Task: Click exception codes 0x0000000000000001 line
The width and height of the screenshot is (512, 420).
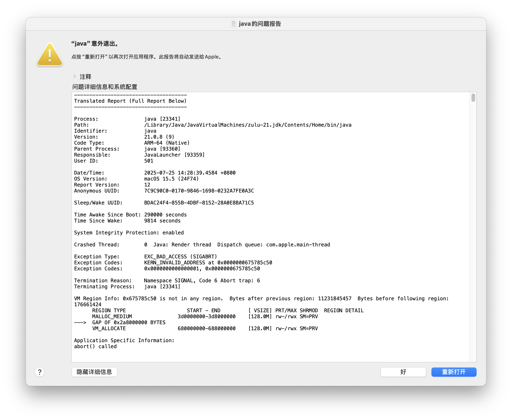Action: click(x=167, y=268)
